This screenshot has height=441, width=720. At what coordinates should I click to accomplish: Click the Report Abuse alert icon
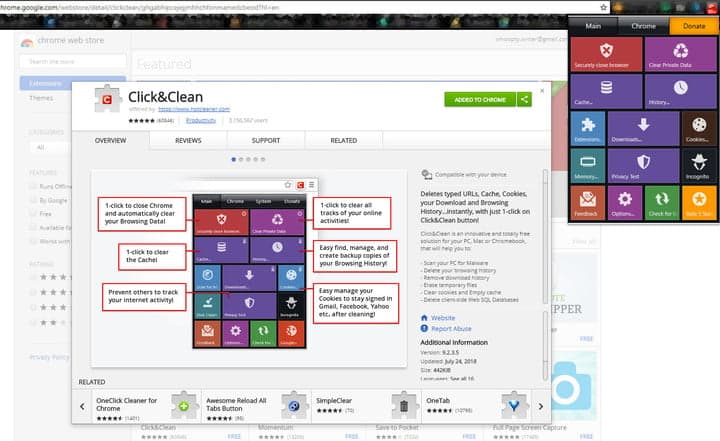tap(424, 328)
